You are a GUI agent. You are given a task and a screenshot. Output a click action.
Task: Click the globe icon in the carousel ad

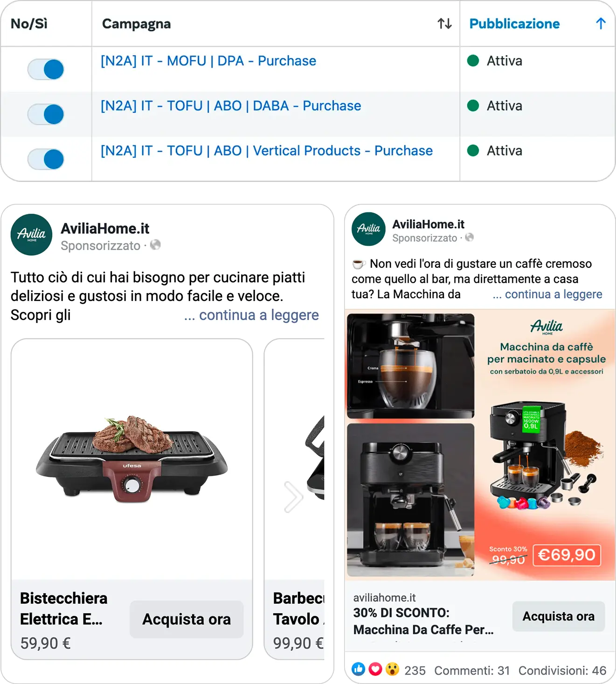click(155, 244)
